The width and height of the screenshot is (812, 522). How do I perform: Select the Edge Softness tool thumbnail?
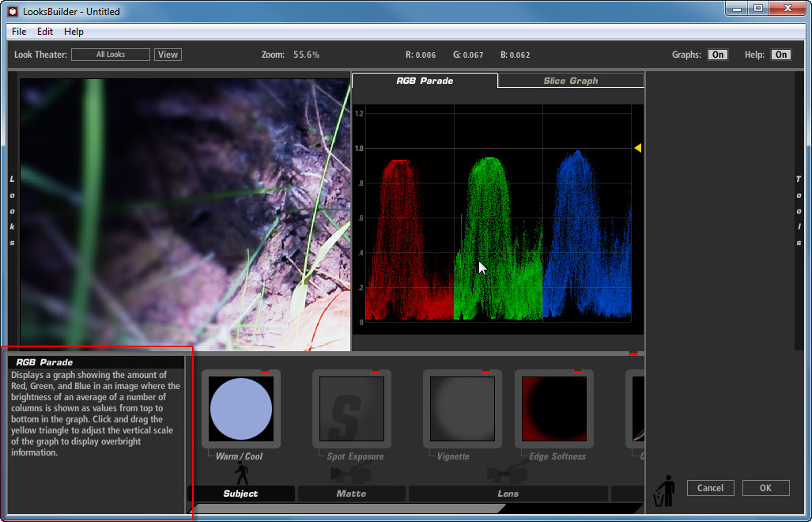(554, 409)
